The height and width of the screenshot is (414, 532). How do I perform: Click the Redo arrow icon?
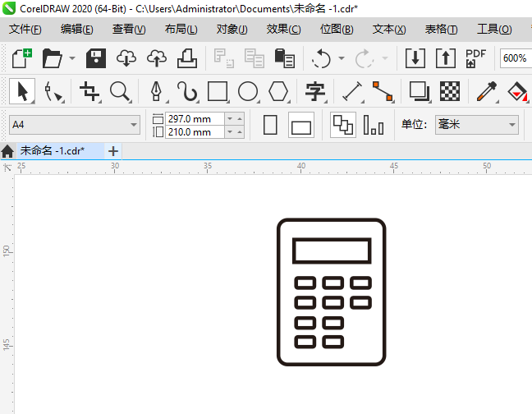coord(364,58)
